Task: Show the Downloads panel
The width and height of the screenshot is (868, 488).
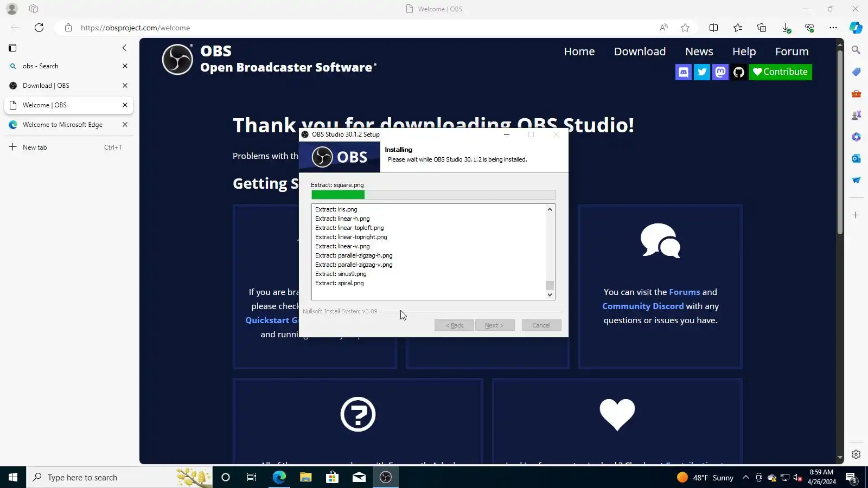Action: pyautogui.click(x=786, y=28)
